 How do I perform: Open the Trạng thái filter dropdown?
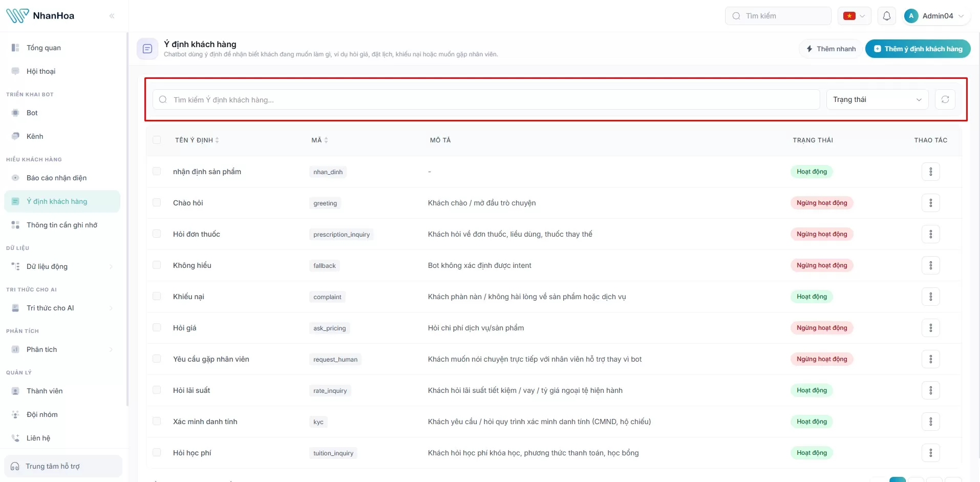tap(877, 99)
